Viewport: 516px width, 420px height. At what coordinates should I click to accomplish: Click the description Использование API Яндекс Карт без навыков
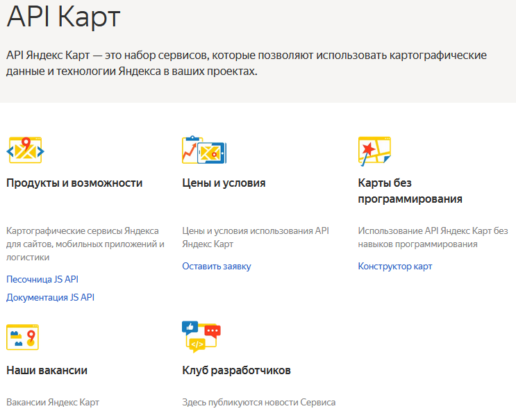point(433,237)
